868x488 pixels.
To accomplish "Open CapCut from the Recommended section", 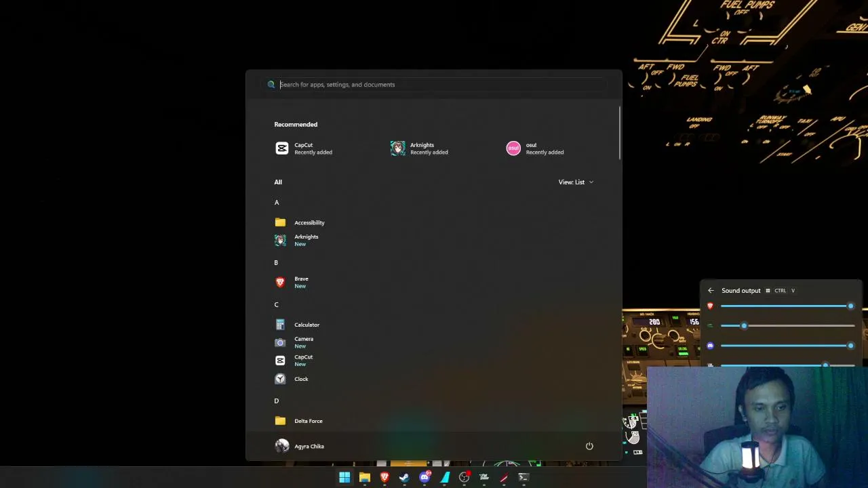I will (304, 148).
